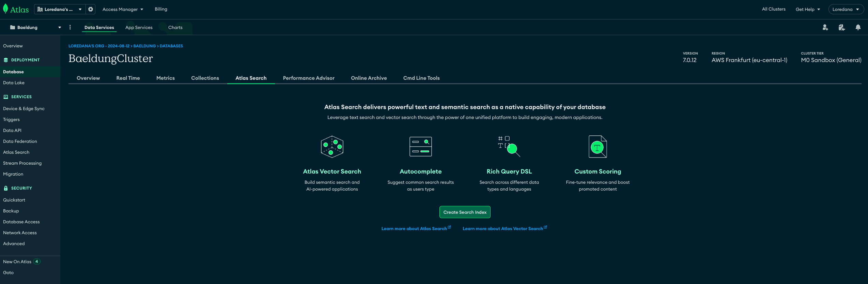The image size is (868, 284).
Task: Click Create Search Index button
Action: (465, 212)
